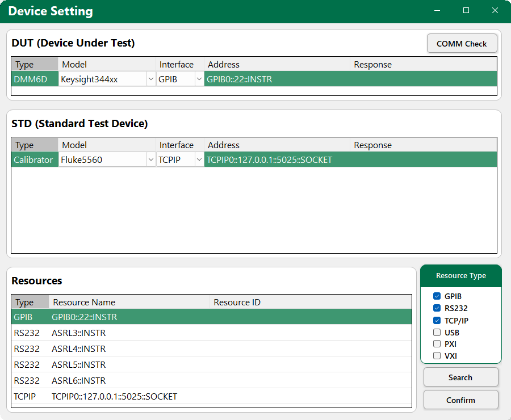
Task: Edit the DUT address GPIB0::22::INSTR field
Action: [277, 79]
